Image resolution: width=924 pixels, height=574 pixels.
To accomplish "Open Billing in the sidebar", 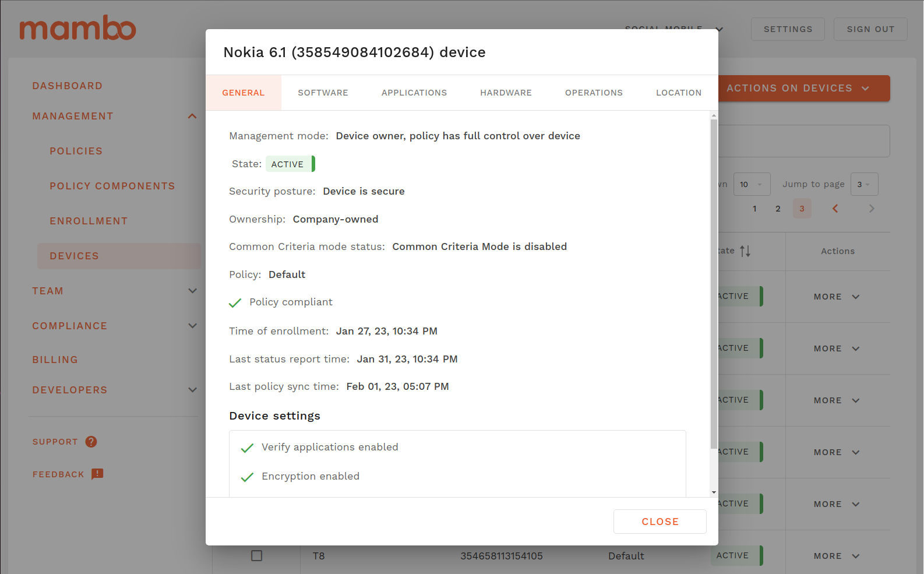I will (55, 360).
